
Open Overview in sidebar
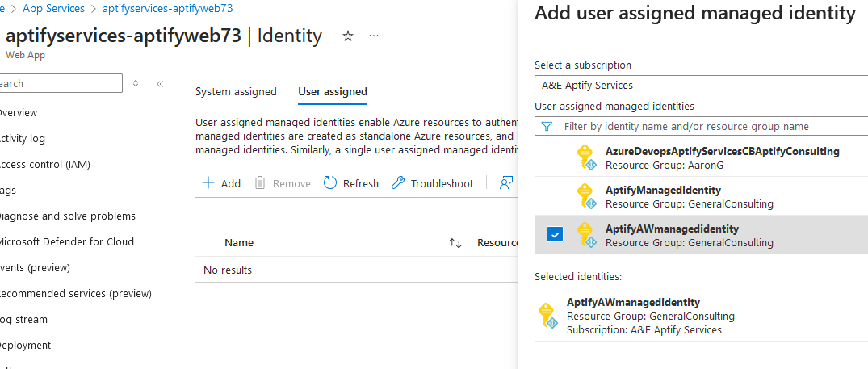point(19,113)
